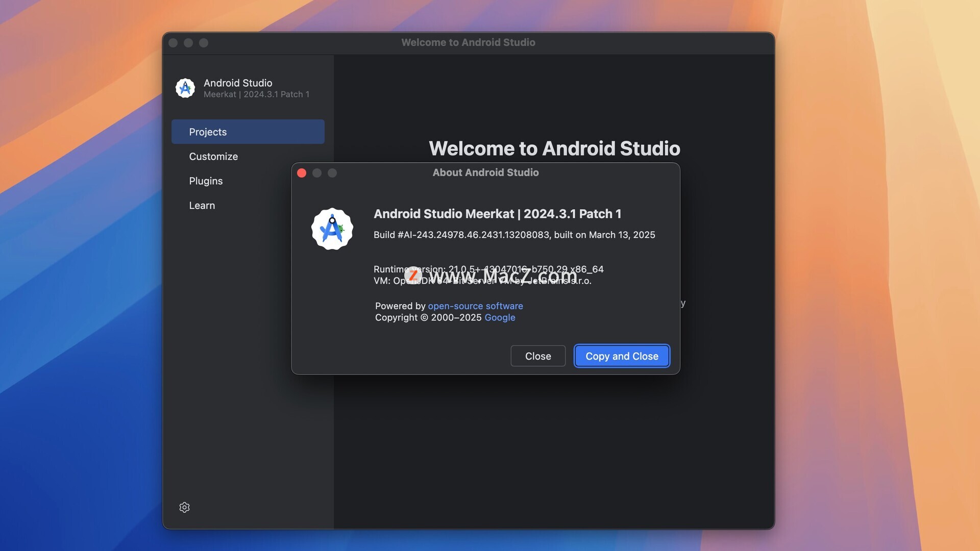Click the 'Meerkat | 2024.3.1 Patch 1' sidebar subtitle

[256, 94]
